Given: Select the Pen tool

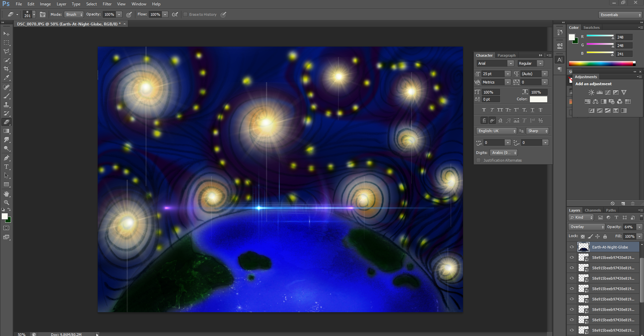Looking at the screenshot, I should (x=6, y=158).
